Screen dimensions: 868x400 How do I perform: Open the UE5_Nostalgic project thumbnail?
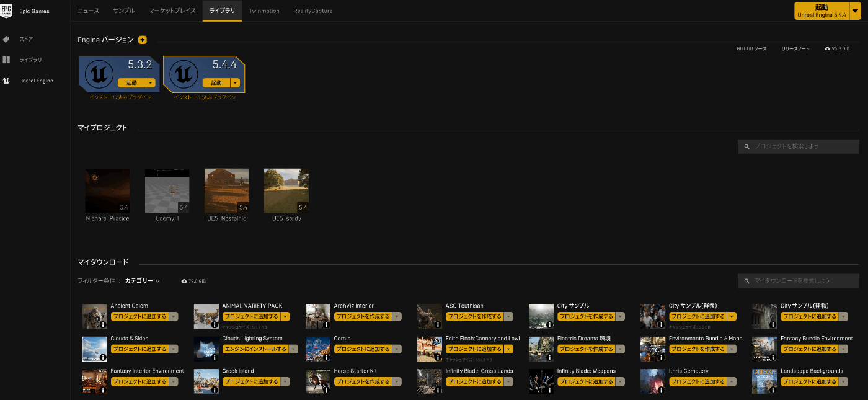[226, 190]
